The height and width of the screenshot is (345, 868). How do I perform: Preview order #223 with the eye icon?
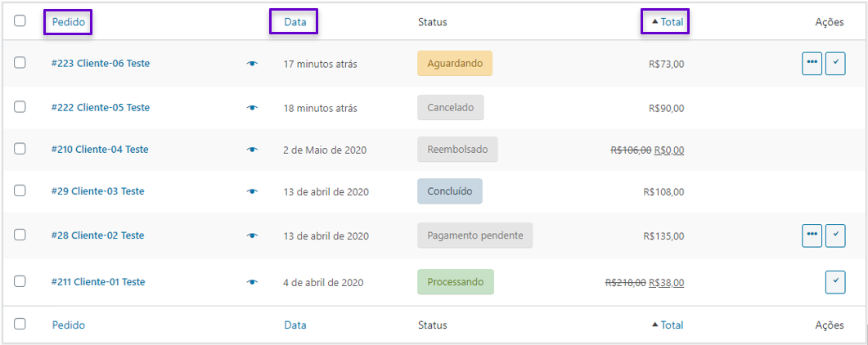pyautogui.click(x=253, y=64)
